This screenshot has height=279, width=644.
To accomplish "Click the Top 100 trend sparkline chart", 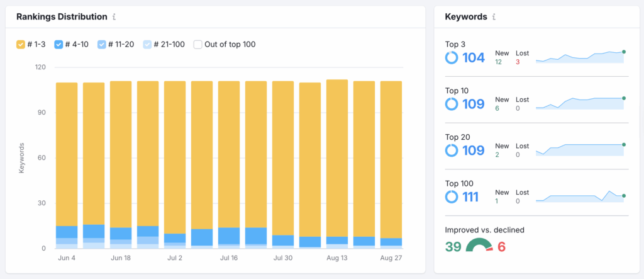I will 580,196.
